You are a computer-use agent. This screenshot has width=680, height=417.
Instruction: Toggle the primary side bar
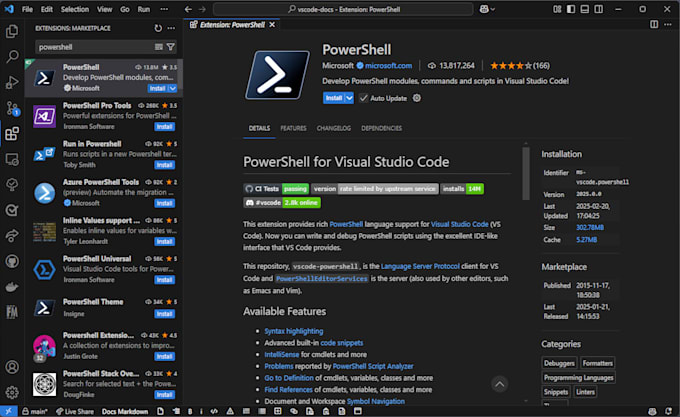click(571, 9)
